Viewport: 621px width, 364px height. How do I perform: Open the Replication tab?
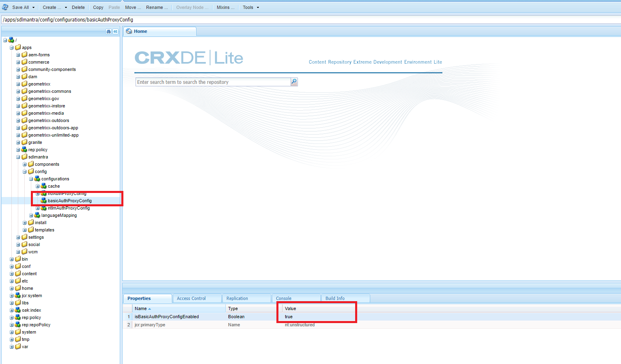(237, 298)
